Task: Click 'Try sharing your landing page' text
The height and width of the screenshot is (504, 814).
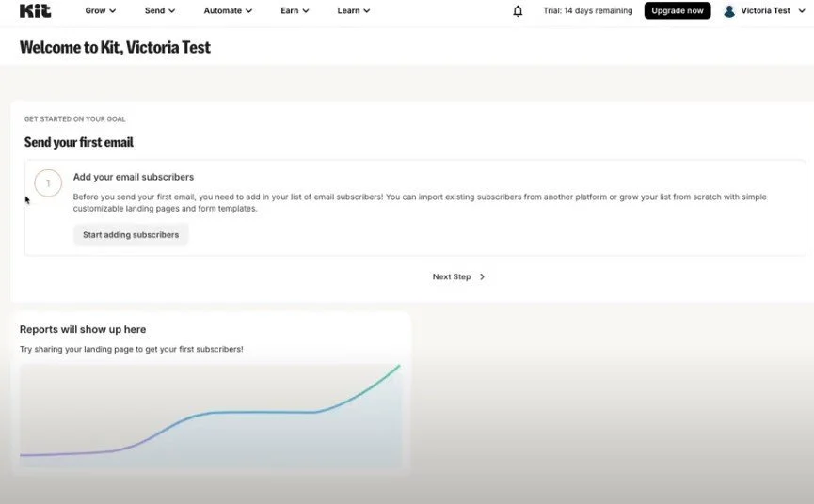Action: [132, 350]
